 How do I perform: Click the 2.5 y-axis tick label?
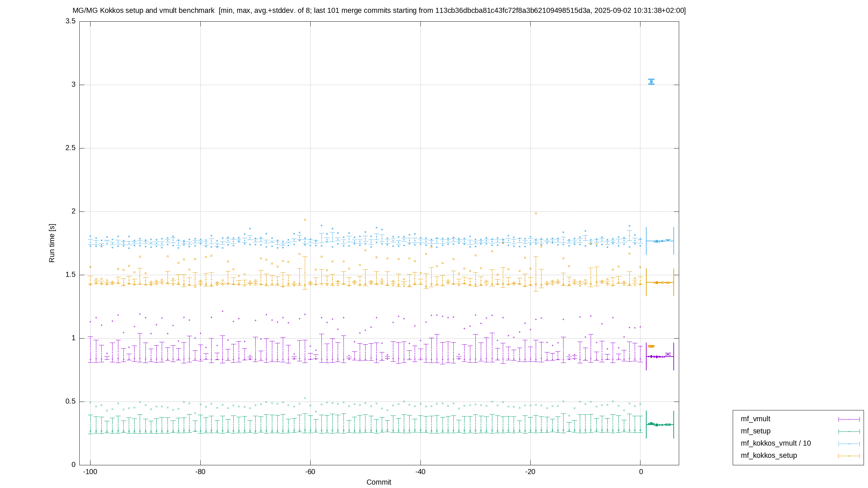pyautogui.click(x=71, y=148)
